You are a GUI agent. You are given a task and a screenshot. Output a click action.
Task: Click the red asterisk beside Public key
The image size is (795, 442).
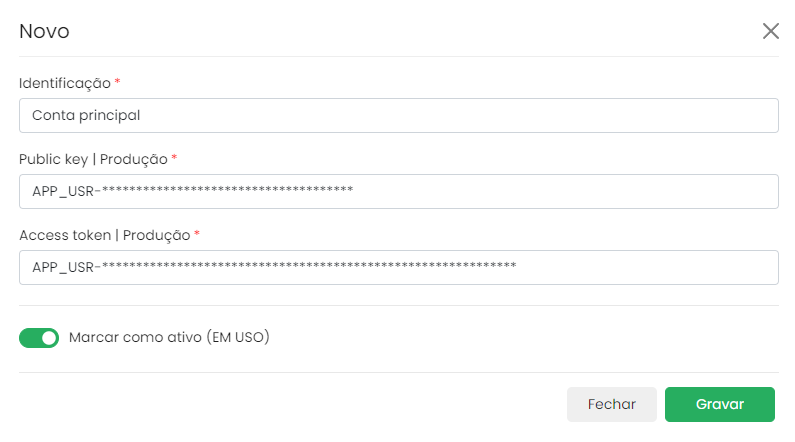click(175, 157)
